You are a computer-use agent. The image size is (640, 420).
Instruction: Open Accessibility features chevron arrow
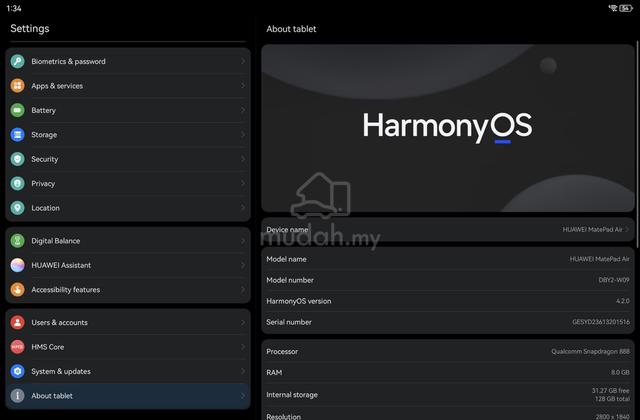click(243, 290)
